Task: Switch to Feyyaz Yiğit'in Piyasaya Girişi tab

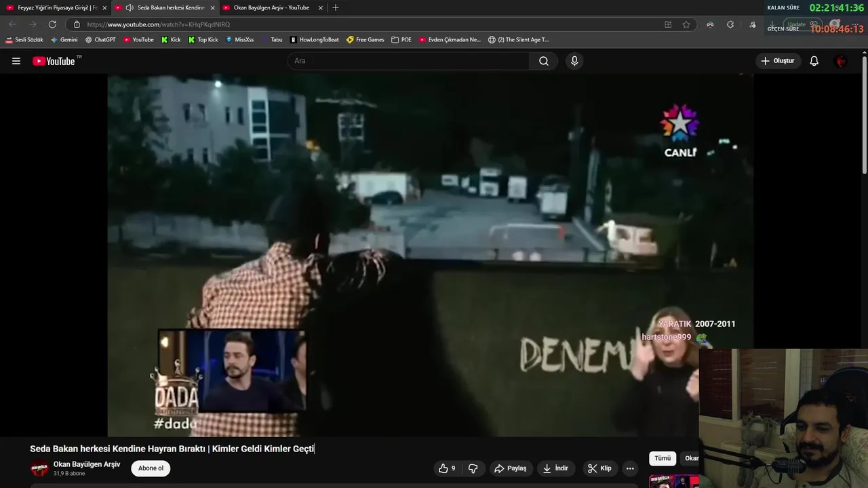Action: (x=55, y=7)
